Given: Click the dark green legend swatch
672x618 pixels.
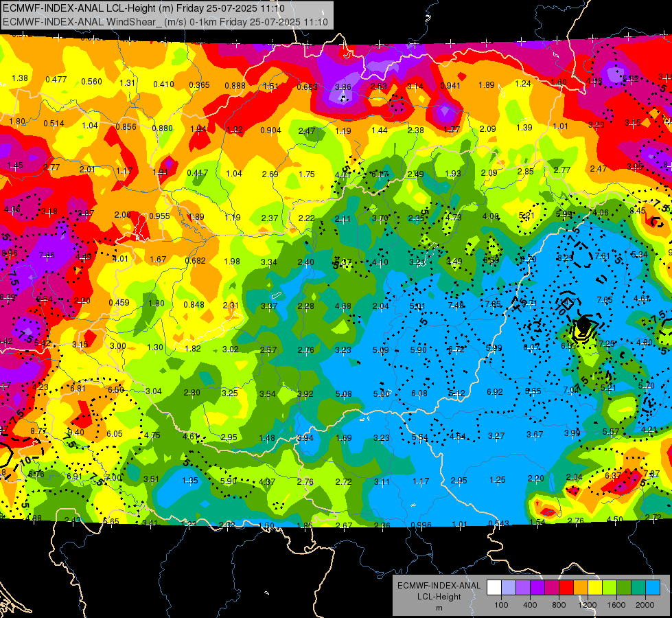Looking at the screenshot, I should tap(624, 587).
